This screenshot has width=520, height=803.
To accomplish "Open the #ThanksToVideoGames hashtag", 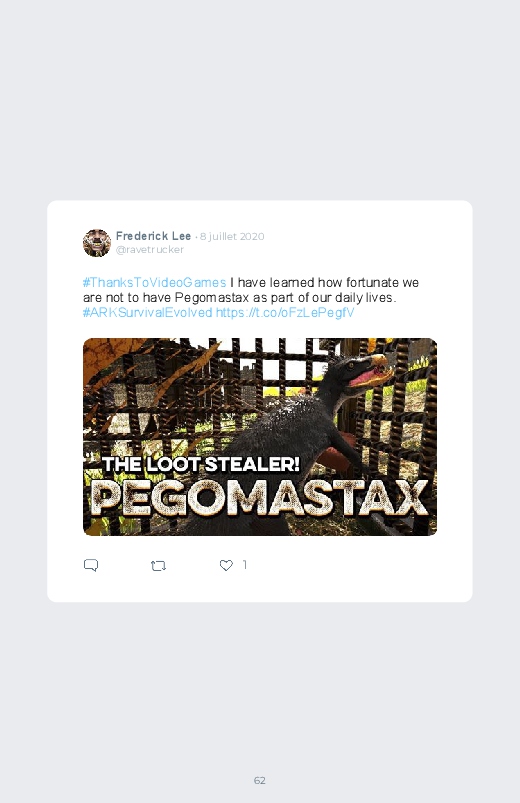I will pyautogui.click(x=154, y=283).
